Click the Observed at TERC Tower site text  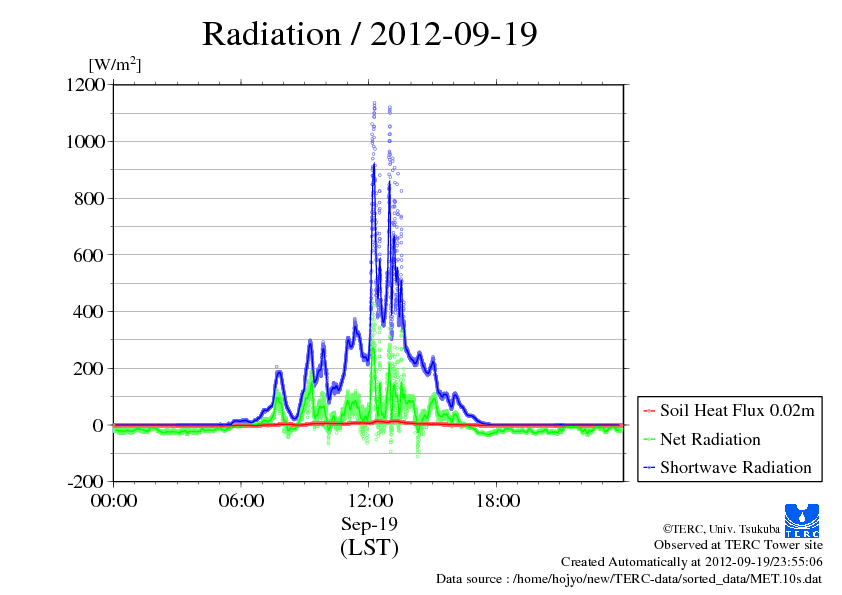coord(738,545)
